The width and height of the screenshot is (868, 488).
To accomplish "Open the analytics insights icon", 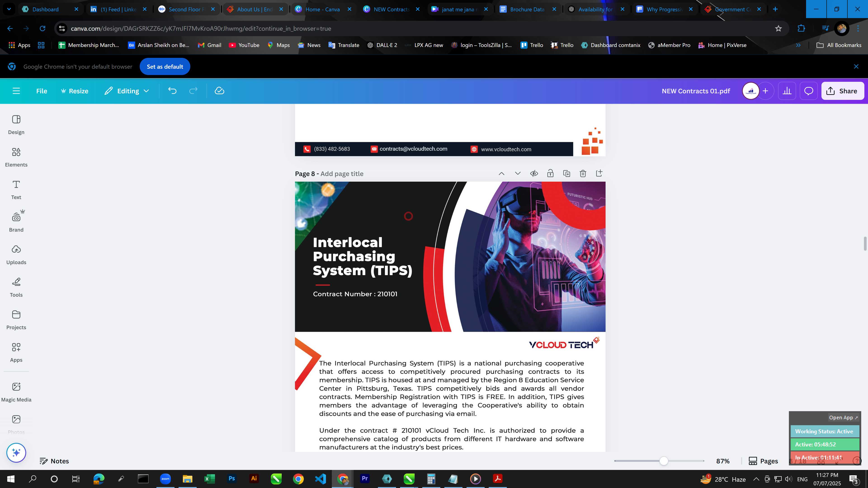I will point(787,91).
